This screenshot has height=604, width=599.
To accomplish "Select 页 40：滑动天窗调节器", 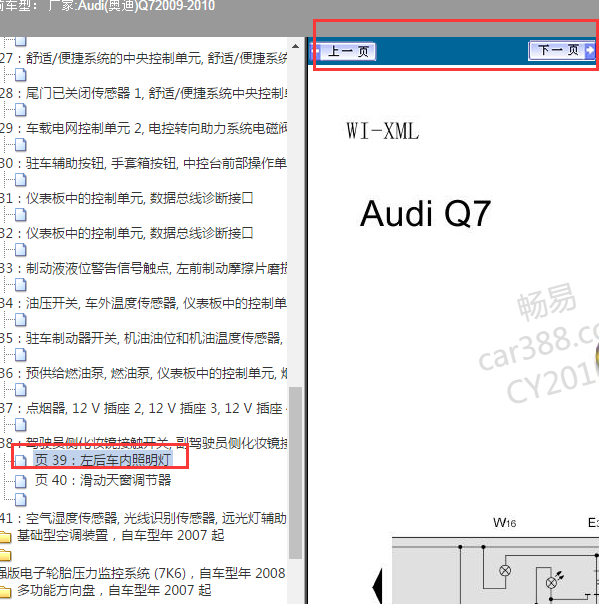I will pyautogui.click(x=103, y=480).
